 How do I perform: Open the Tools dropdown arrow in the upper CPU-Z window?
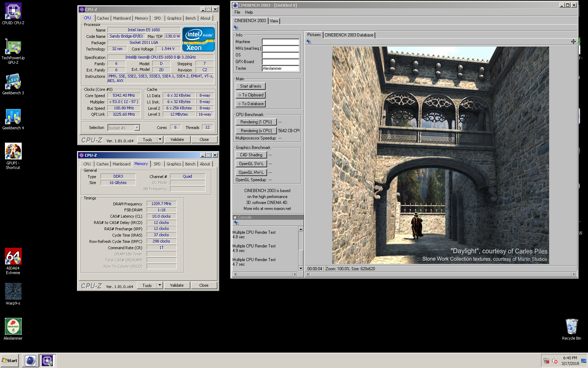pyautogui.click(x=160, y=139)
